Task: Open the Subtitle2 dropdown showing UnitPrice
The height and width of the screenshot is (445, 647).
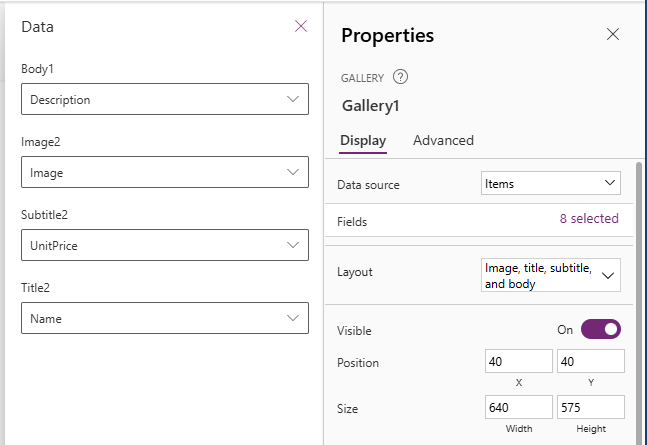Action: (165, 245)
